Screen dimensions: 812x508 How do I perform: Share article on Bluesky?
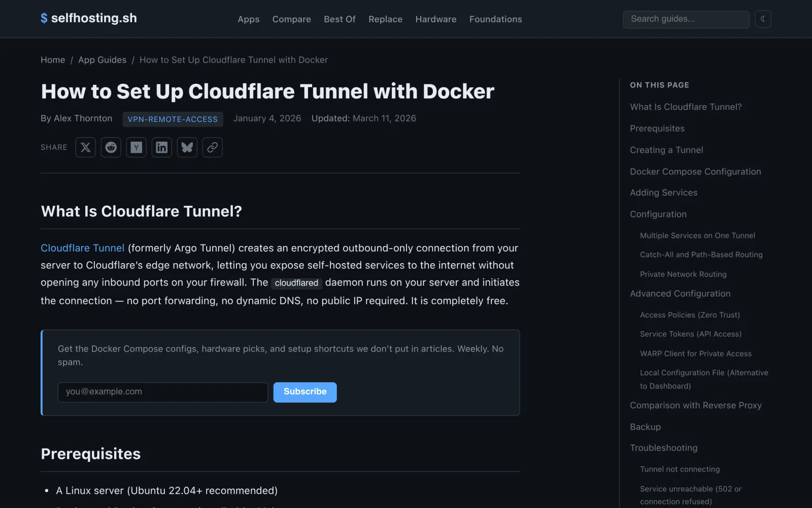[187, 147]
